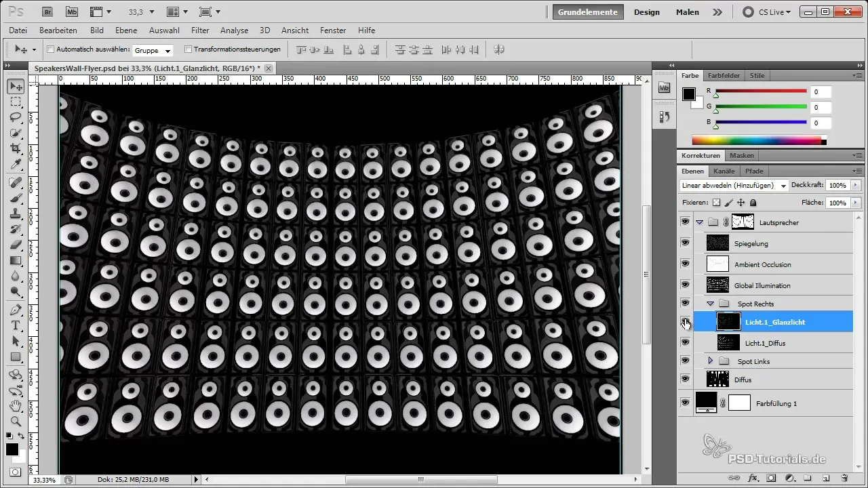Switch to the Farbfelder tab
Image resolution: width=868 pixels, height=488 pixels.
(x=724, y=76)
